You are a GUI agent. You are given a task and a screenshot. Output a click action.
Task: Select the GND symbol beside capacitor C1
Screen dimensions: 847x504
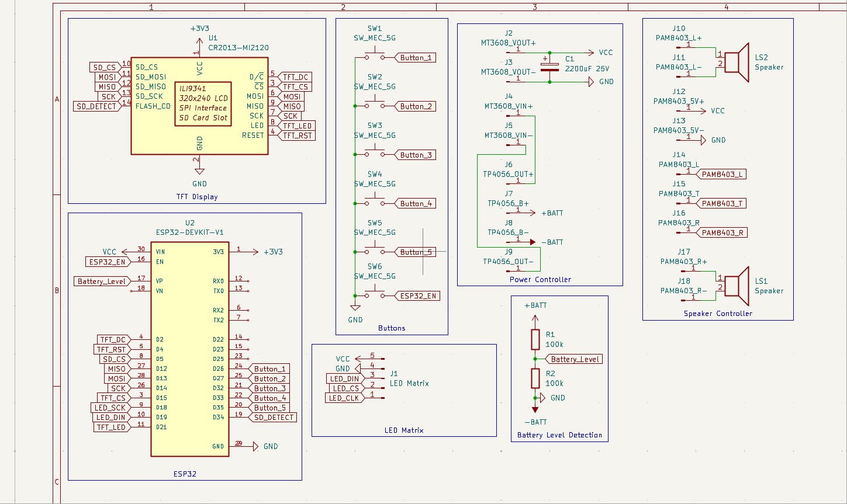591,82
